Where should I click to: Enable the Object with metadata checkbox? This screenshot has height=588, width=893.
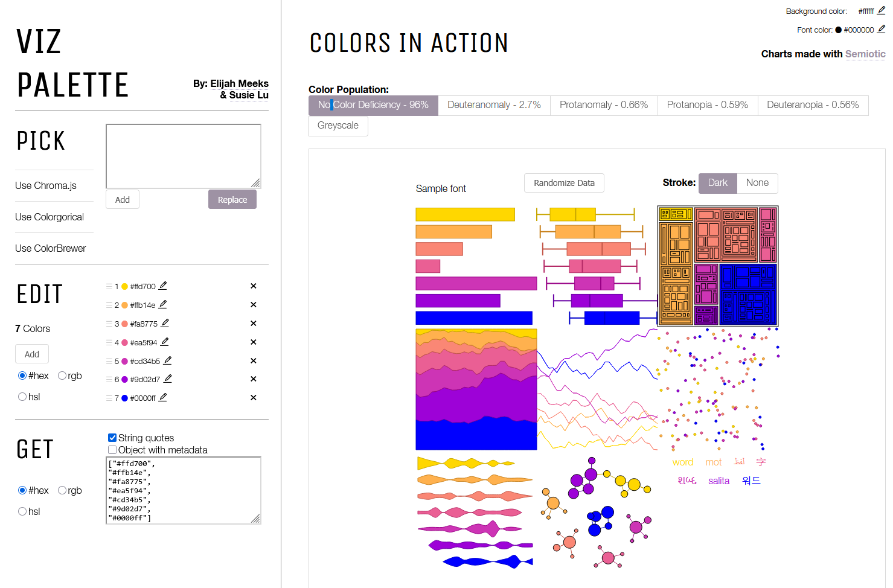[x=112, y=450]
